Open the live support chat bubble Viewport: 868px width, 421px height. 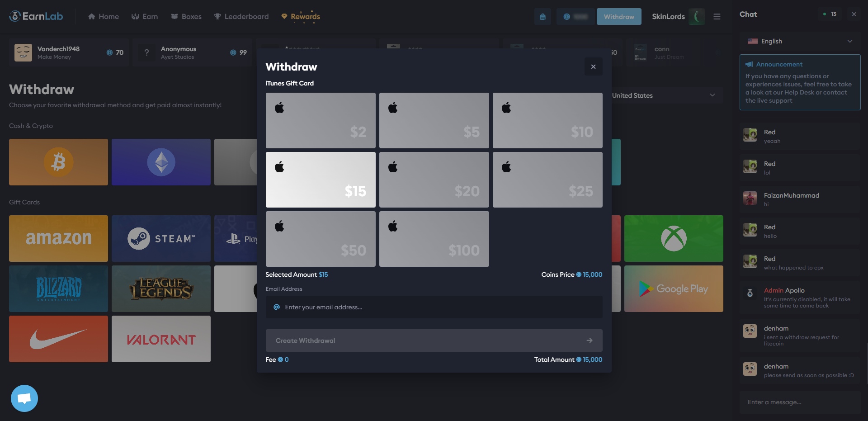[x=24, y=398]
